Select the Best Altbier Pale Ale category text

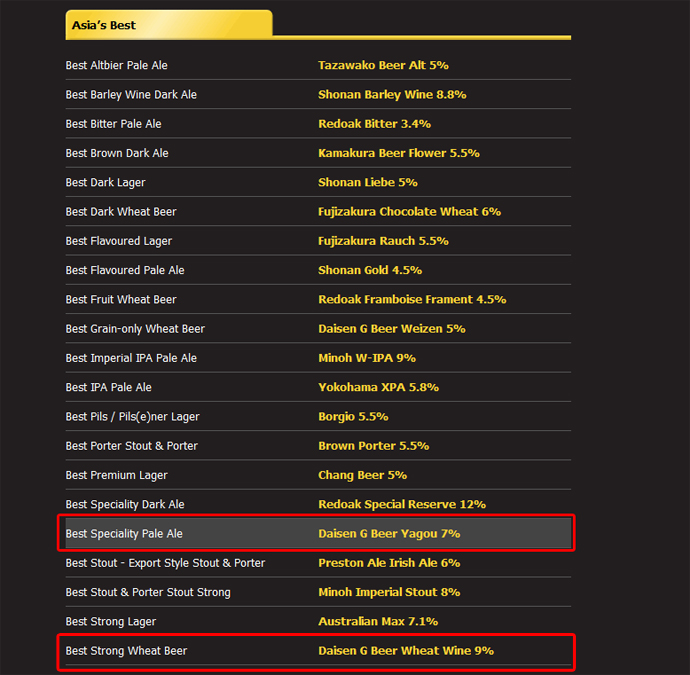117,65
